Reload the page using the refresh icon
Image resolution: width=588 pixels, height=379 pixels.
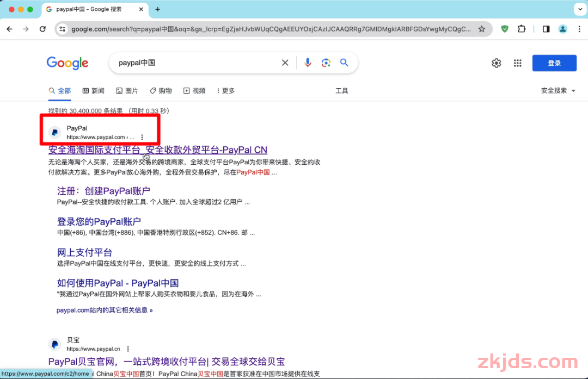[x=43, y=29]
